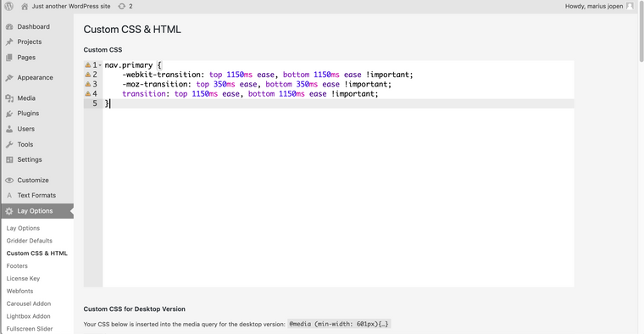Click the Lay Options gear icon

point(9,211)
